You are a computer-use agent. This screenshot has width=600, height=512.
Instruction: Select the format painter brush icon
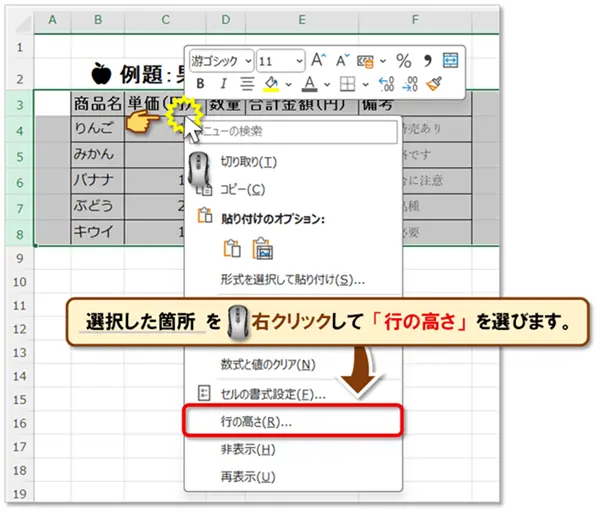point(434,83)
